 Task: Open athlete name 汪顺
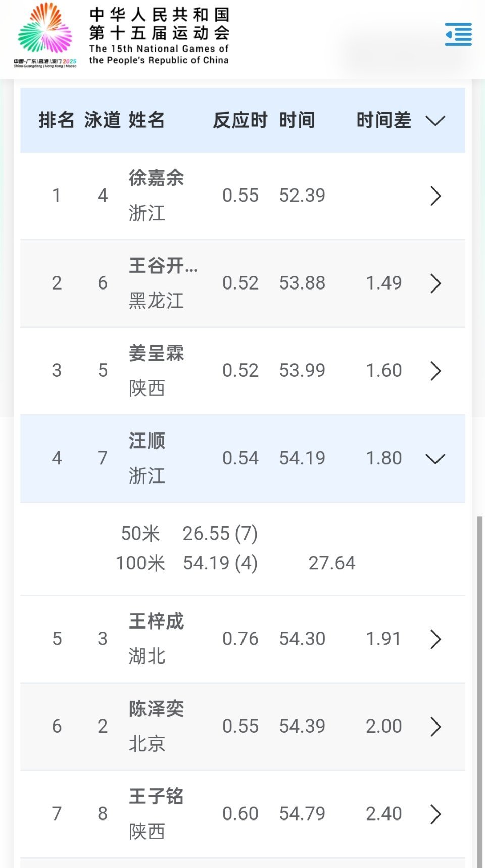(x=147, y=441)
